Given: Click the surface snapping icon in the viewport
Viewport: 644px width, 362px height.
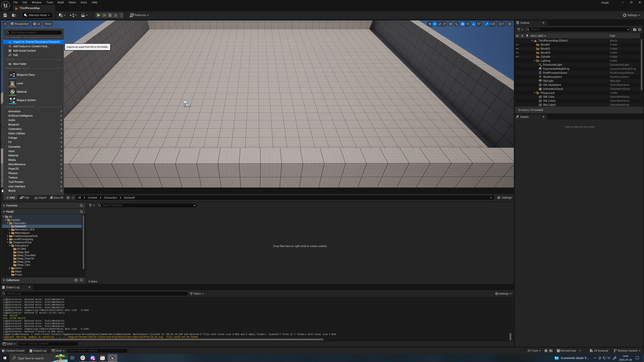Looking at the screenshot, I should [x=457, y=24].
